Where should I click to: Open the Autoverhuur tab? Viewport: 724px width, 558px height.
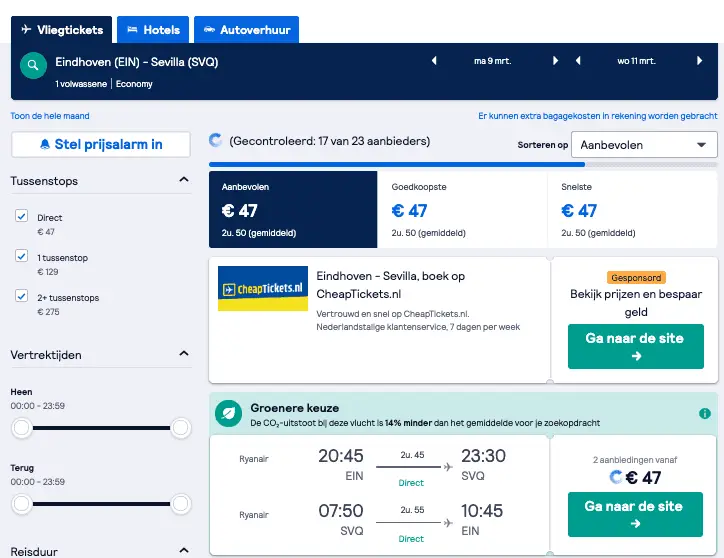247,30
